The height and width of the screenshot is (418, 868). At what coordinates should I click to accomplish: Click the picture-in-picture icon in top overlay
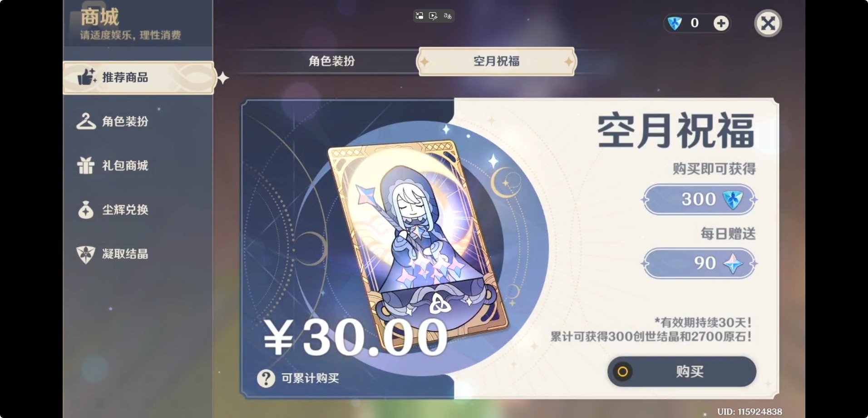(x=419, y=16)
